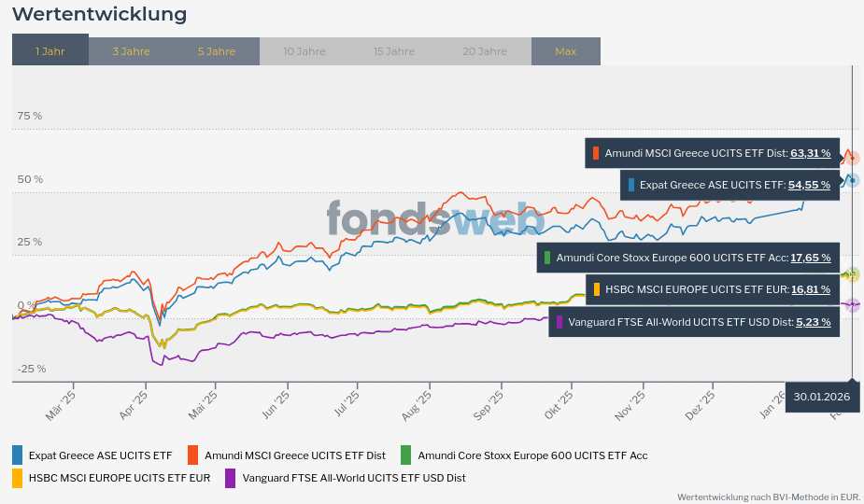
Task: Click Expat Greece ASE UCITS ETF legend label
Action: tap(100, 455)
